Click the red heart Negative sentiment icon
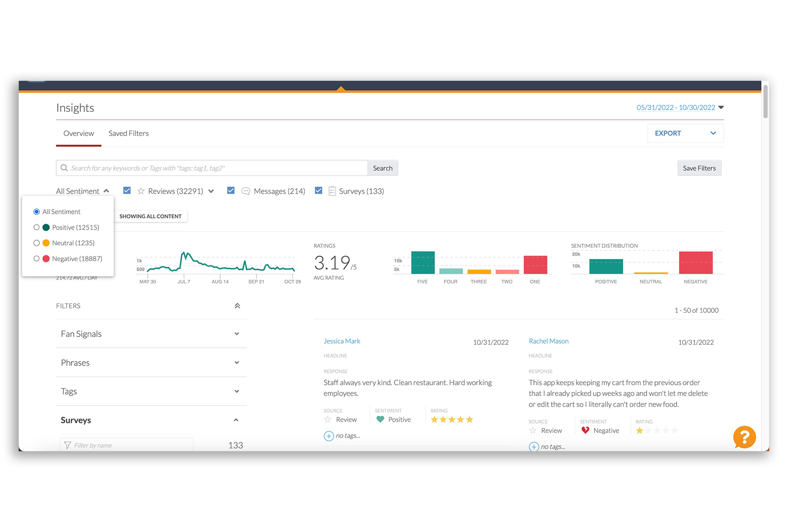This screenshot has width=788, height=532. pyautogui.click(x=585, y=431)
